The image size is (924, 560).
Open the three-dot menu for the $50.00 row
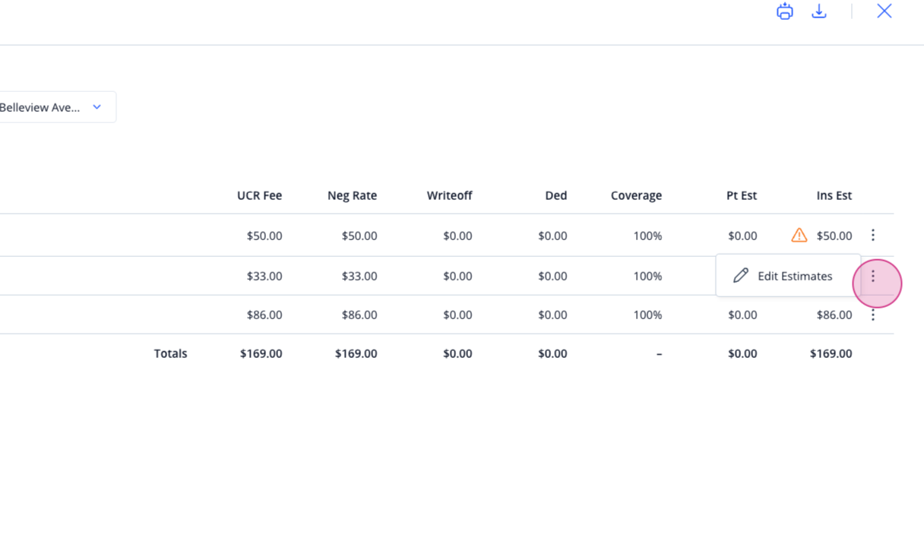click(x=873, y=236)
